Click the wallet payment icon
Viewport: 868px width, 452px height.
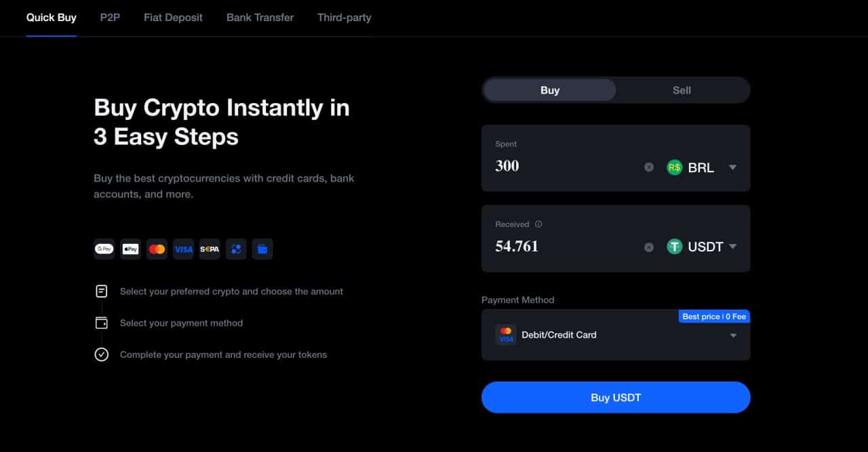(x=262, y=249)
